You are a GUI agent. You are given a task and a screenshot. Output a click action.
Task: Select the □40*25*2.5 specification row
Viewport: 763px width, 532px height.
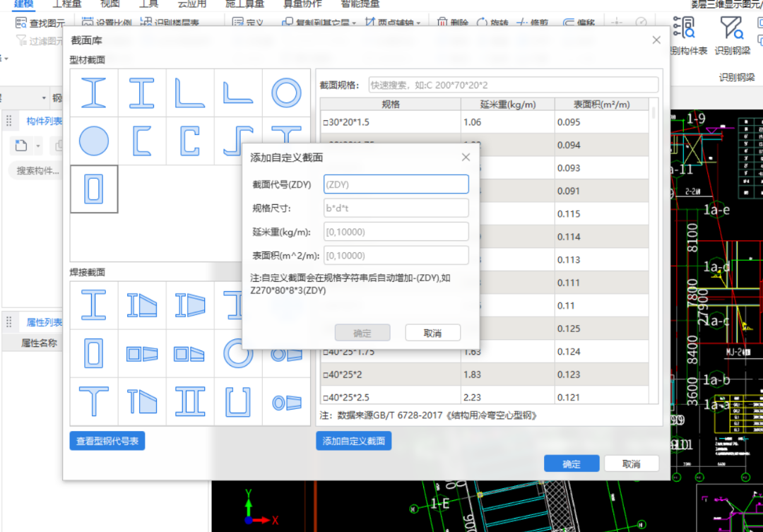pyautogui.click(x=484, y=396)
